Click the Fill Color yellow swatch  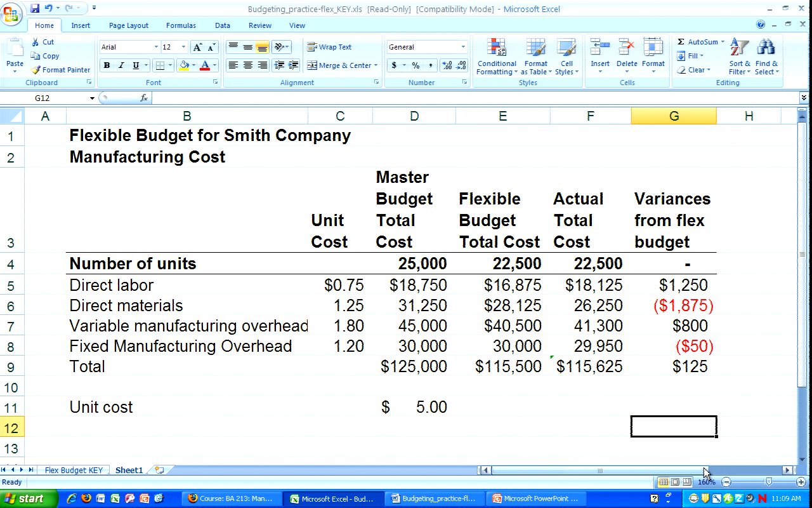[x=184, y=65]
